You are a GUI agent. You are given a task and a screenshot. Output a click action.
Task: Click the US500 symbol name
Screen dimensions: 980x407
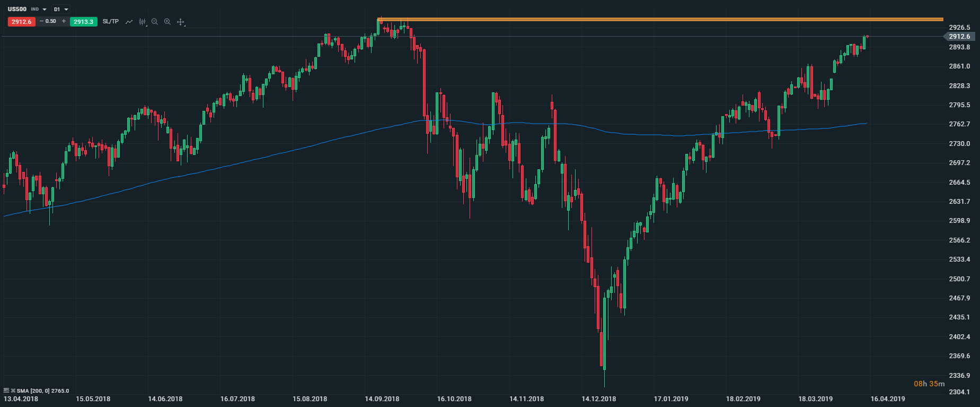17,10
